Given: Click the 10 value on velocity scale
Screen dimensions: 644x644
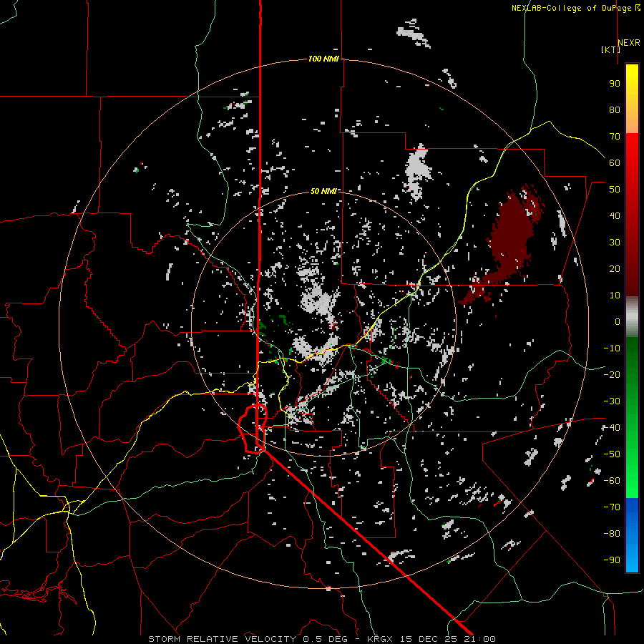Looking at the screenshot, I should (x=615, y=296).
